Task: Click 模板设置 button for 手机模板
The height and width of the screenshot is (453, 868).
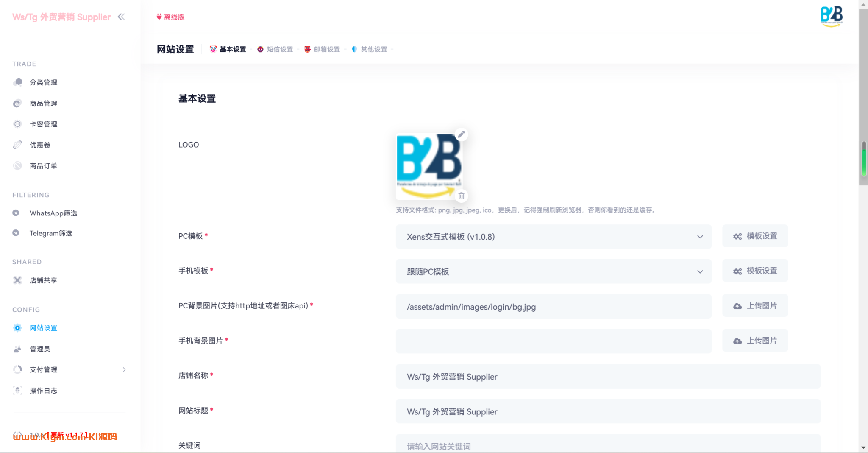Action: point(755,271)
